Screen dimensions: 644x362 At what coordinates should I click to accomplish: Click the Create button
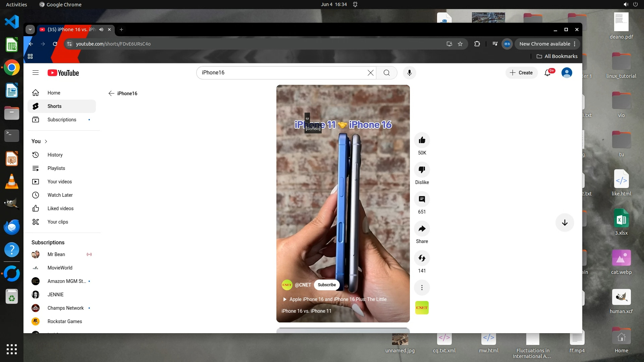pyautogui.click(x=521, y=73)
